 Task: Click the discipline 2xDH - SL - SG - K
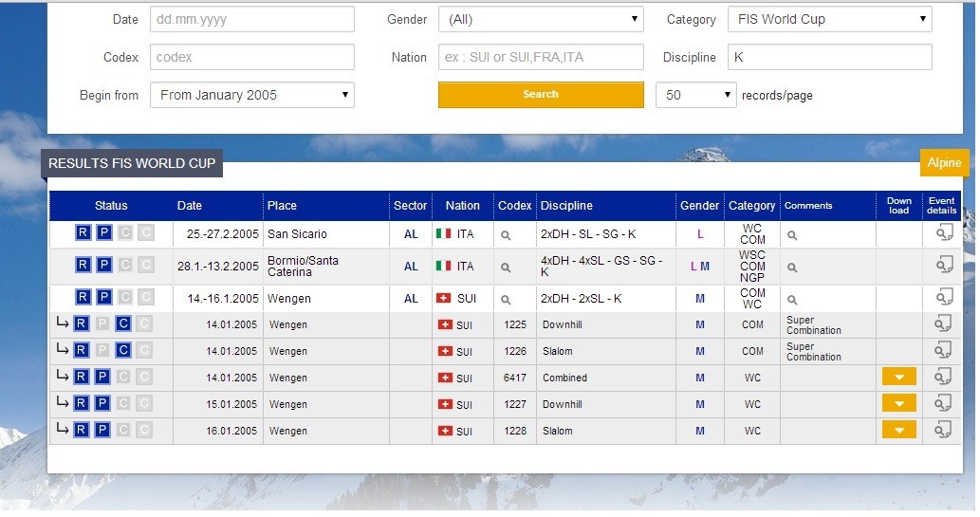pyautogui.click(x=588, y=233)
